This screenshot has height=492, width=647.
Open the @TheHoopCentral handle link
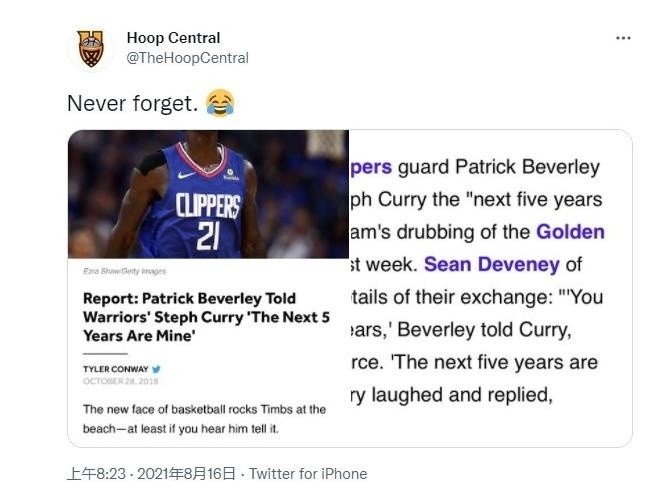pyautogui.click(x=187, y=58)
